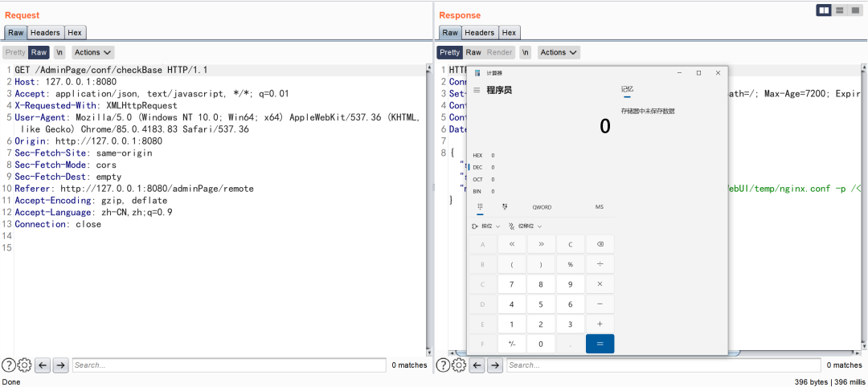Open Hex tab in Response panel
This screenshot has height=387, width=868.
(509, 33)
